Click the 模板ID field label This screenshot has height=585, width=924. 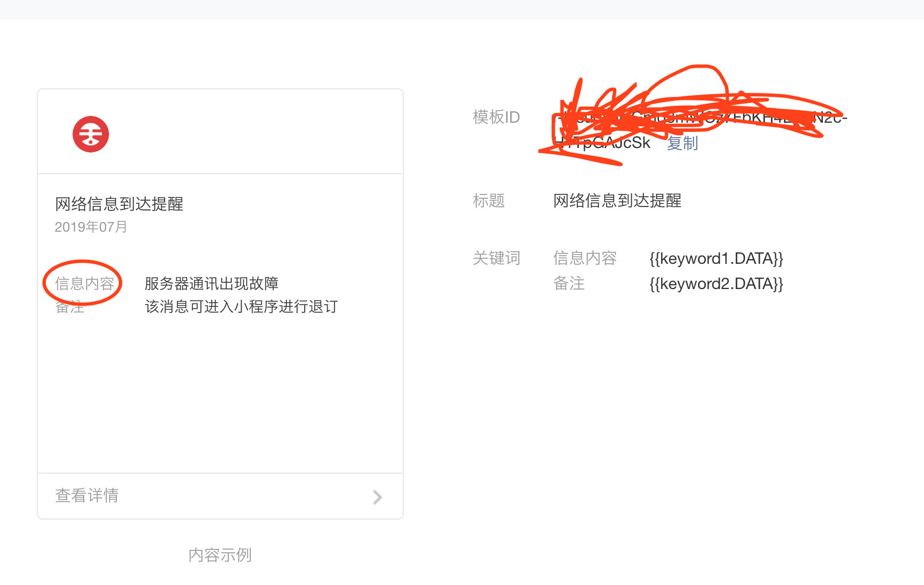496,117
